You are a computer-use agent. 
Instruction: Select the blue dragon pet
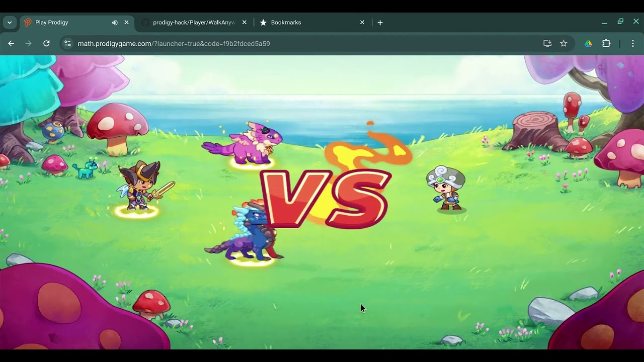[x=245, y=230]
